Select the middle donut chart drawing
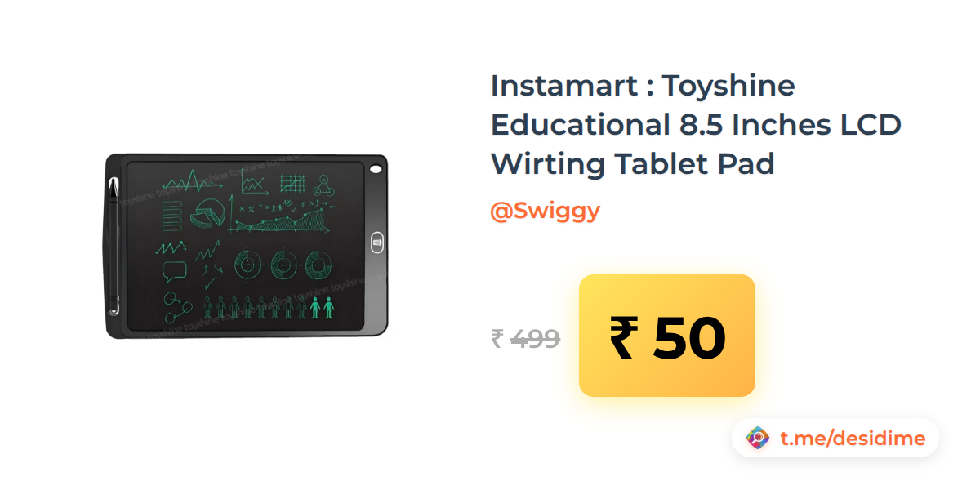 (x=283, y=263)
